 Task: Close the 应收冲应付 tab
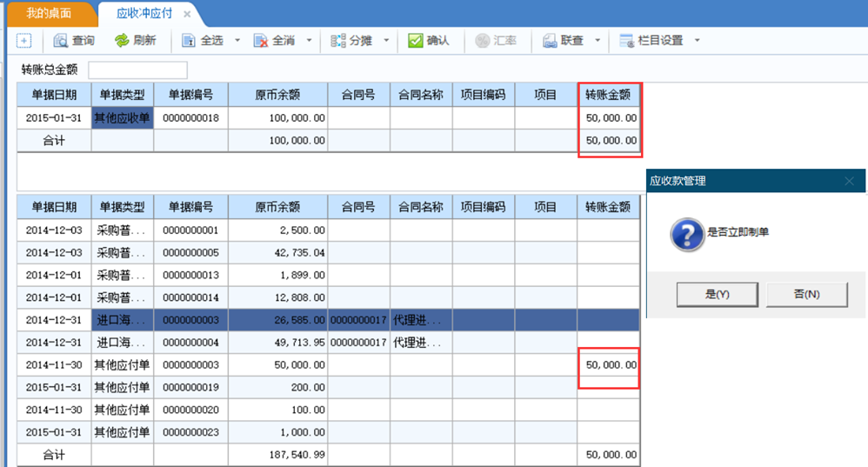tap(187, 14)
